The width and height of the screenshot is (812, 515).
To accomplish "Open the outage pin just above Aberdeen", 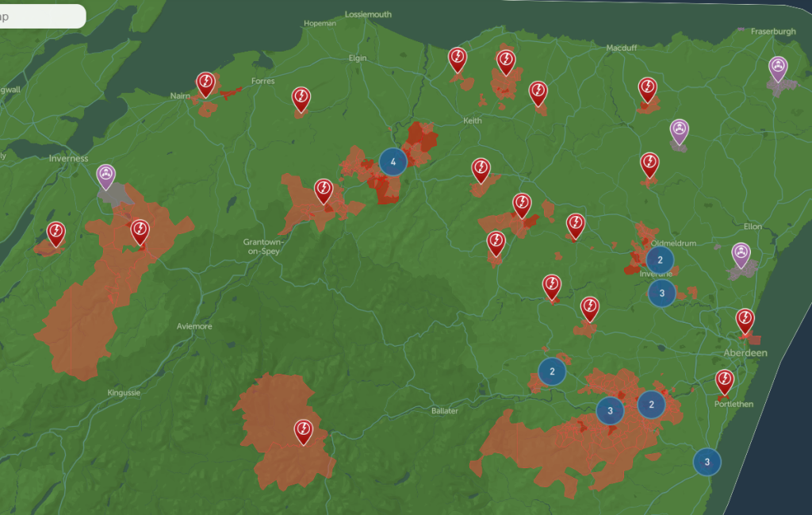I will pyautogui.click(x=745, y=320).
